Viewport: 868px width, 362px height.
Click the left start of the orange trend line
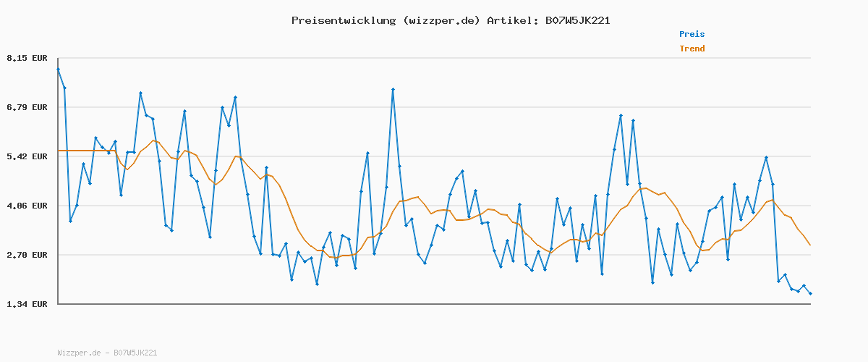click(x=59, y=151)
